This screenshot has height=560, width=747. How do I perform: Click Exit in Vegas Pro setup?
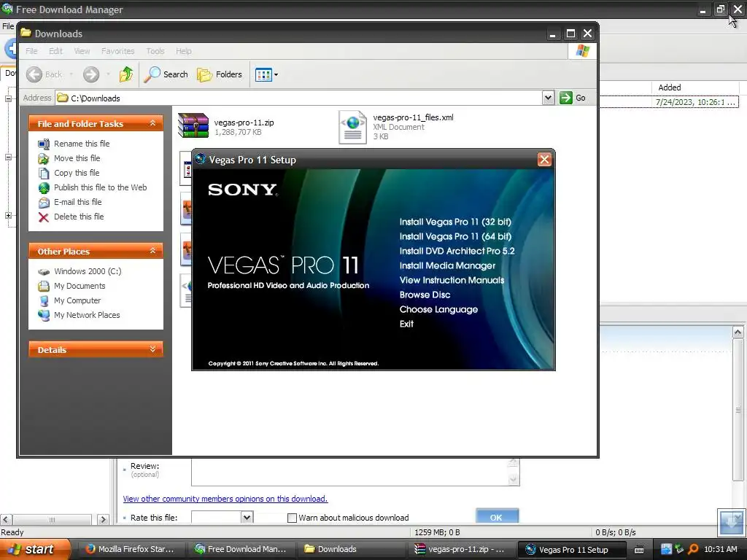pyautogui.click(x=406, y=324)
